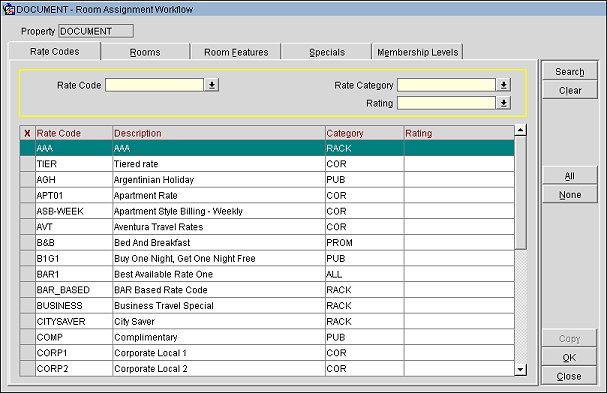Mark the X selection box for APT01 row

click(x=27, y=195)
